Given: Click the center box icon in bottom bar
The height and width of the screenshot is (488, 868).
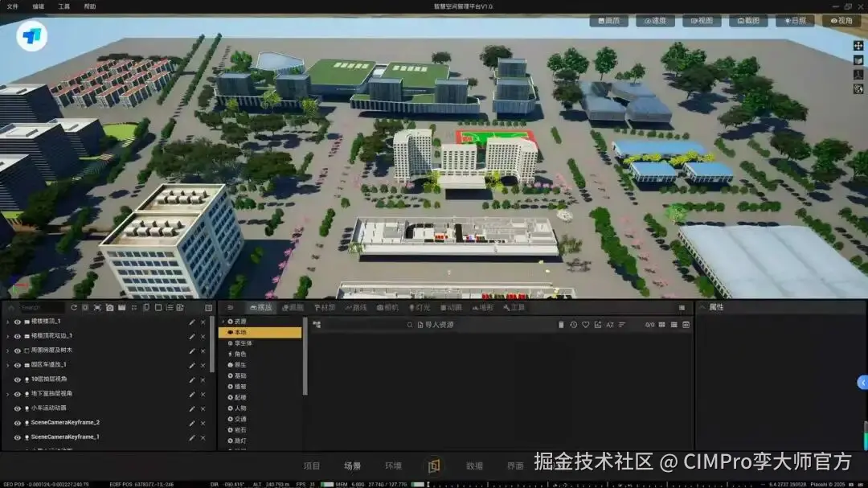Looking at the screenshot, I should (x=434, y=465).
